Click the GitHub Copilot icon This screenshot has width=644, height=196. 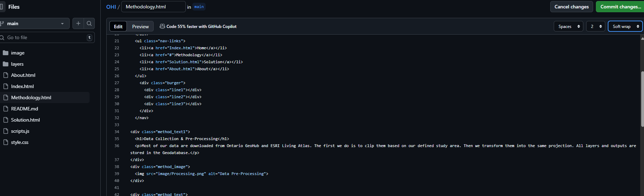click(x=162, y=26)
